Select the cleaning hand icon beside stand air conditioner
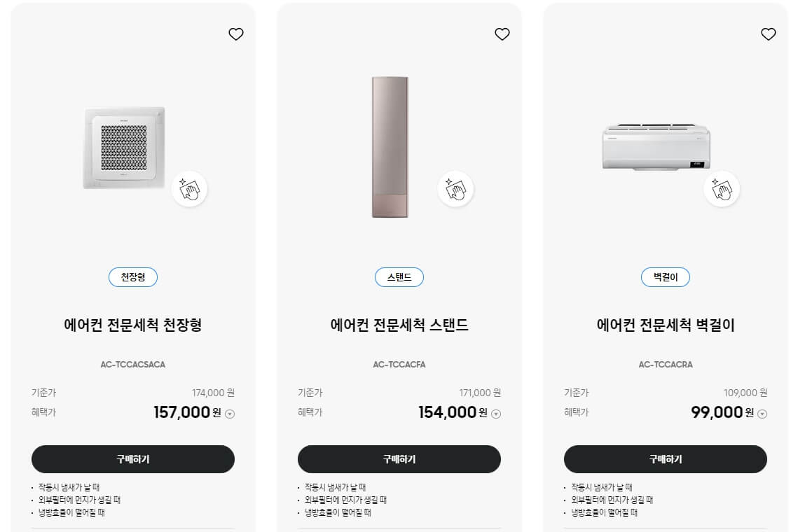Screen dimensions: 798x532 click(455, 188)
